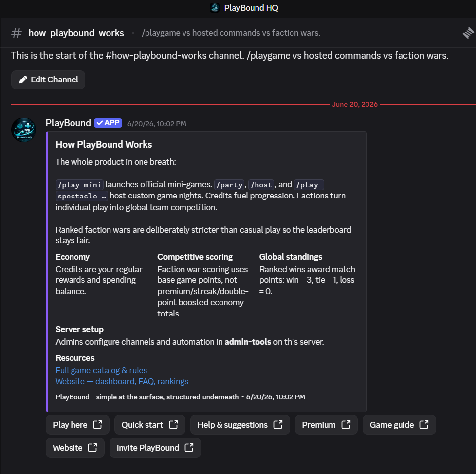Click external-link icon on Help & suggestions

click(278, 425)
